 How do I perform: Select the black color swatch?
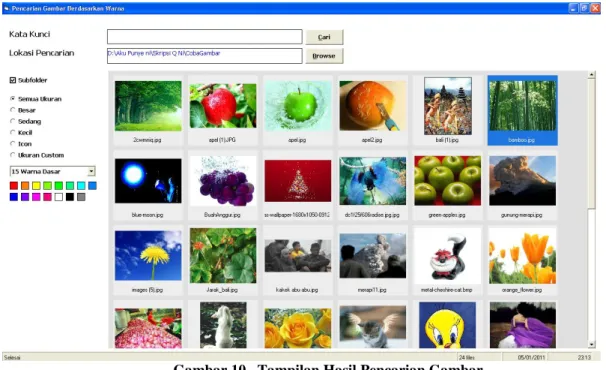tap(70, 197)
